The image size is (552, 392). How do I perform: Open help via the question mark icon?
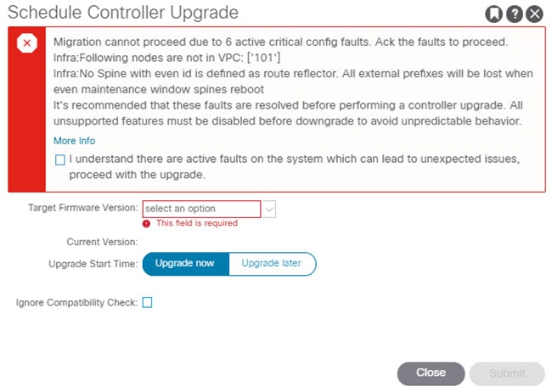point(515,14)
